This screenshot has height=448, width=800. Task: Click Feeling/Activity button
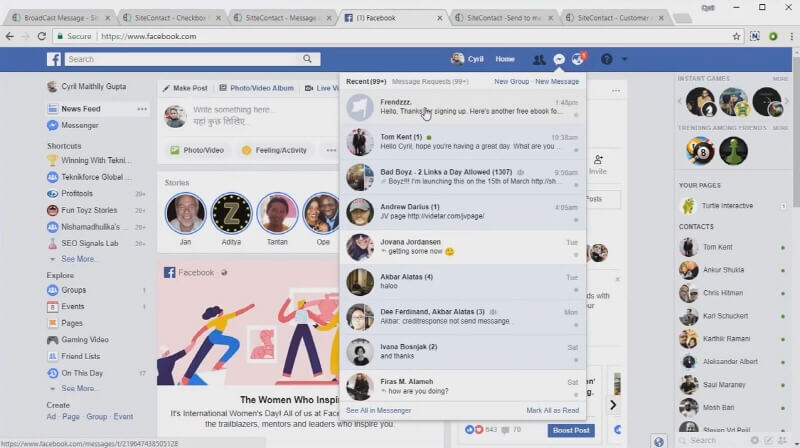[x=274, y=150]
